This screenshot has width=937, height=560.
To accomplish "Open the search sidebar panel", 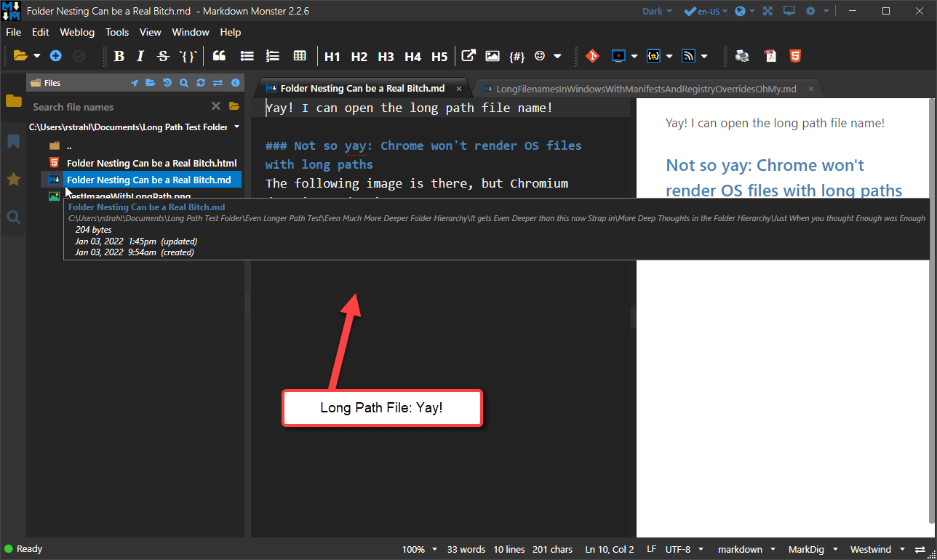I will click(13, 217).
